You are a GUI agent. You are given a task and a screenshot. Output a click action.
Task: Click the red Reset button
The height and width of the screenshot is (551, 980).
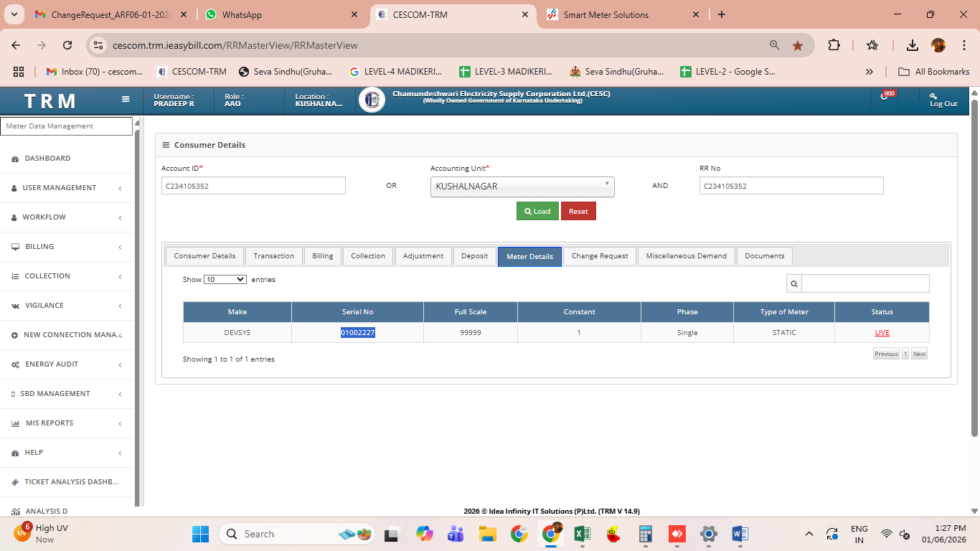point(578,211)
